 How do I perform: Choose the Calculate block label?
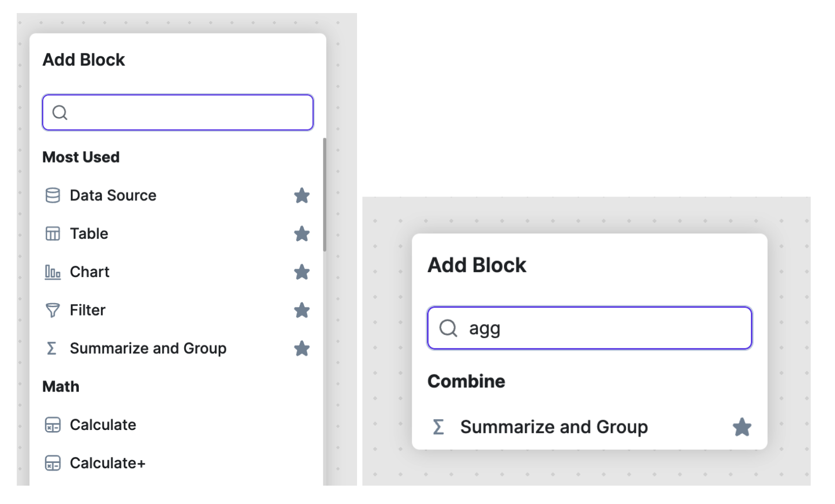(103, 425)
